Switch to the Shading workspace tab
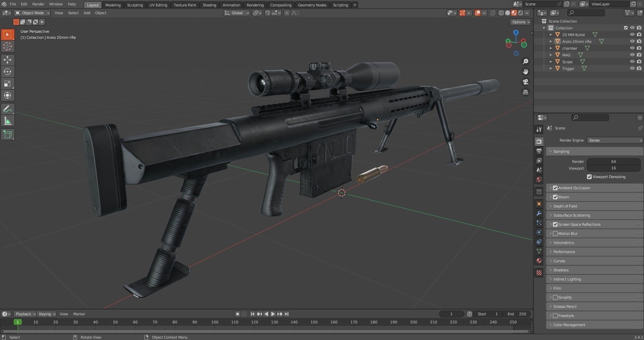This screenshot has height=340, width=644. coord(209,5)
